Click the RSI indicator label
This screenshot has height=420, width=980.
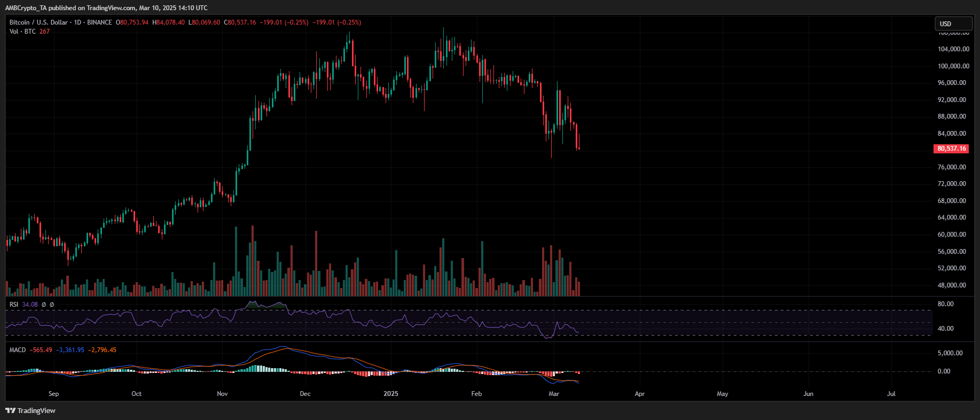point(14,305)
